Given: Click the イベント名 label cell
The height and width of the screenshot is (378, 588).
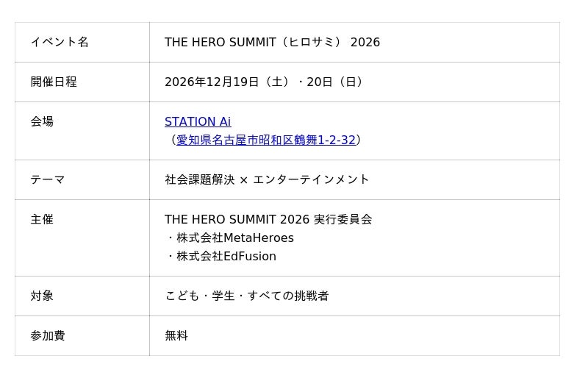Looking at the screenshot, I should click(x=60, y=43).
